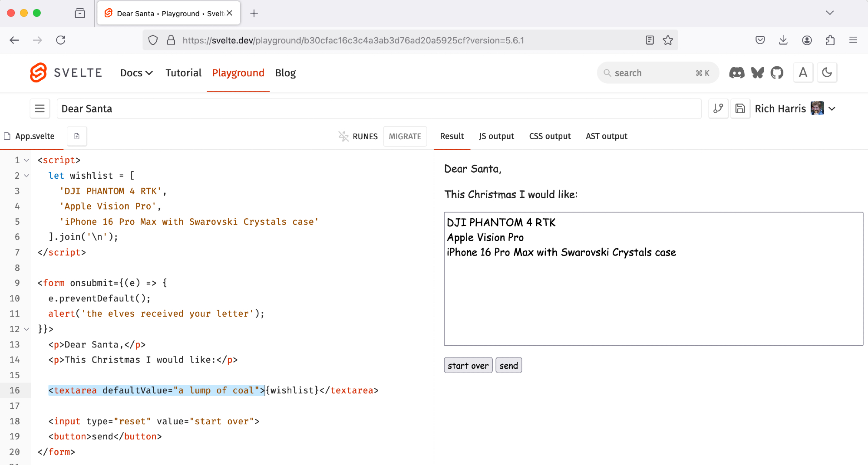Screen dimensions: 868x465
Task: Click the Dear Santa title field
Action: [x=379, y=108]
